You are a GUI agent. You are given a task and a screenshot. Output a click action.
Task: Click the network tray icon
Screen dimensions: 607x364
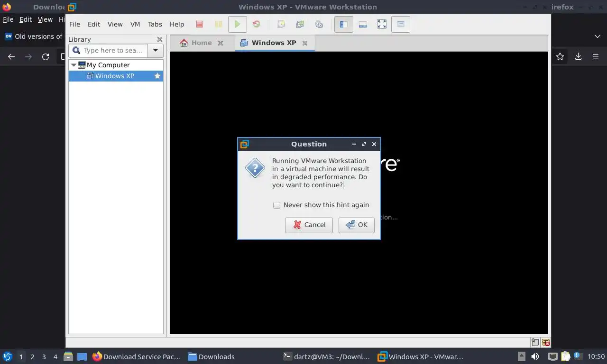(552, 356)
